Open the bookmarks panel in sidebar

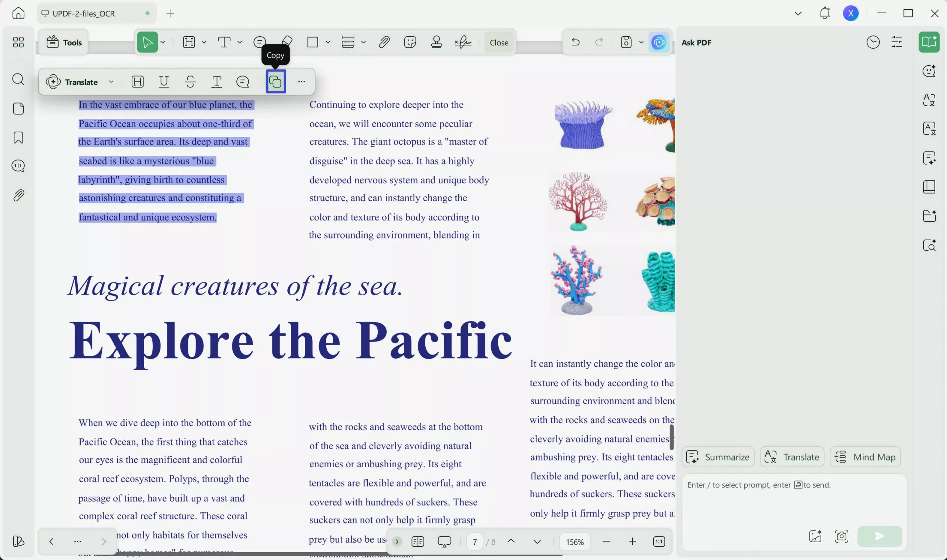[x=18, y=138]
